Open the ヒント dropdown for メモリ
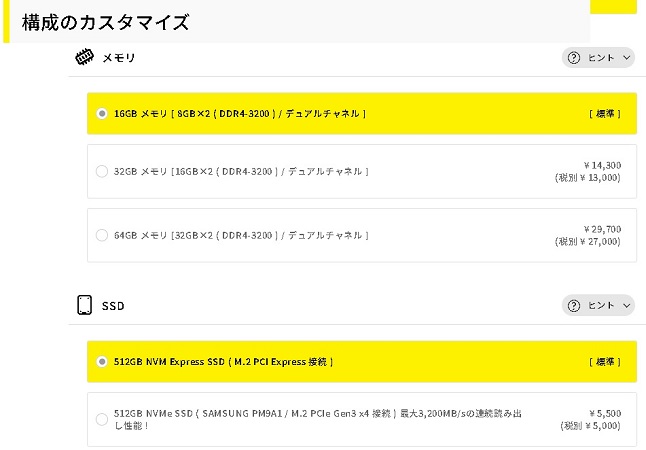Image resolution: width=646 pixels, height=450 pixels. pos(599,58)
